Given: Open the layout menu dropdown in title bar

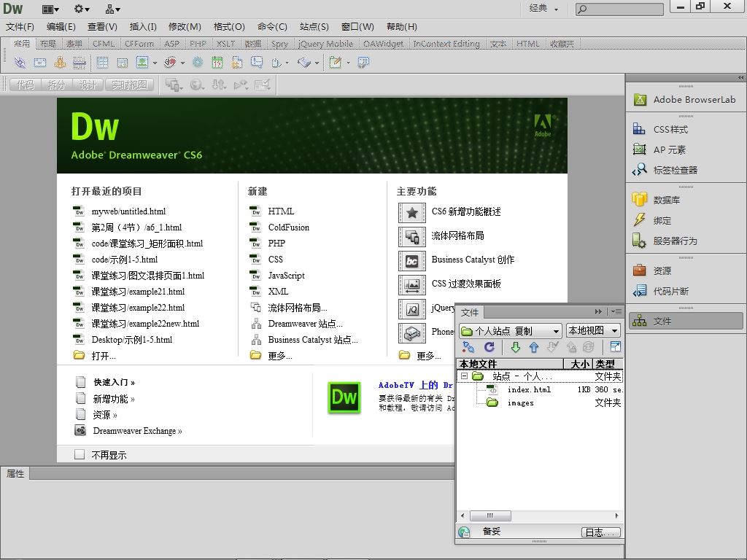Looking at the screenshot, I should point(50,9).
